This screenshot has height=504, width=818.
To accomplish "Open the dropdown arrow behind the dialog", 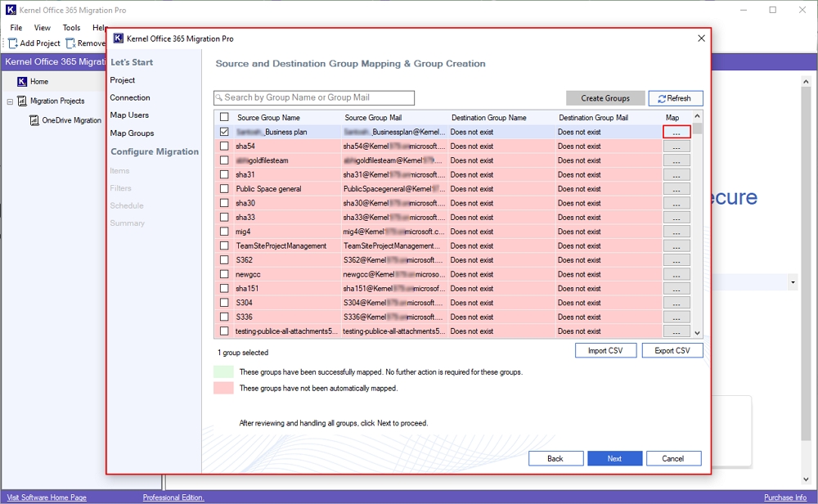I will pyautogui.click(x=793, y=282).
